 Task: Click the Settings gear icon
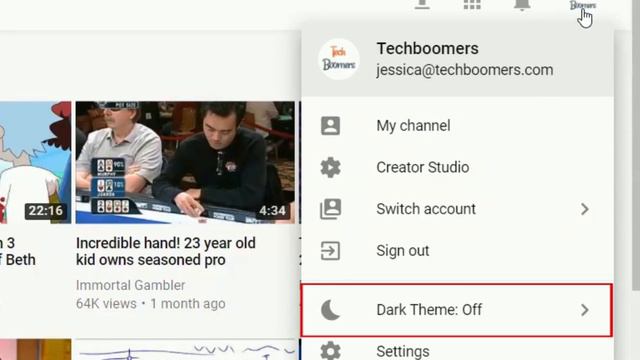tap(330, 351)
